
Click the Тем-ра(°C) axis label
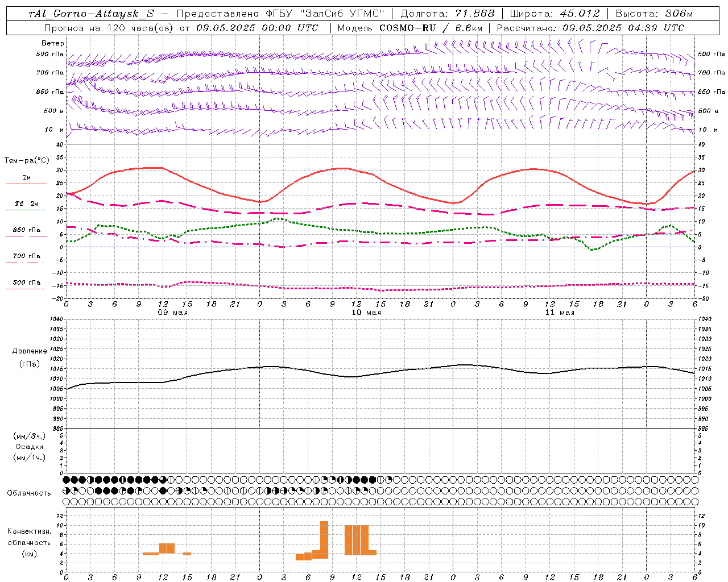tap(27, 161)
